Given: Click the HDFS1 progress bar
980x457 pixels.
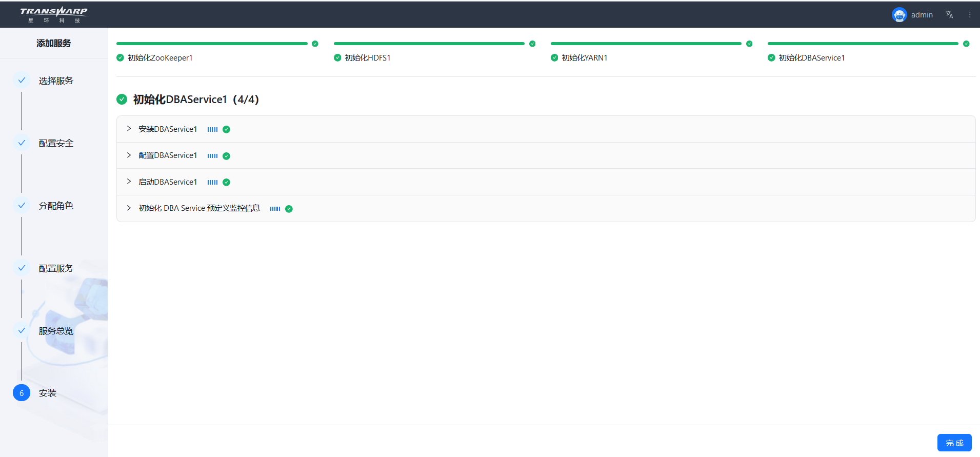Looking at the screenshot, I should tap(429, 44).
